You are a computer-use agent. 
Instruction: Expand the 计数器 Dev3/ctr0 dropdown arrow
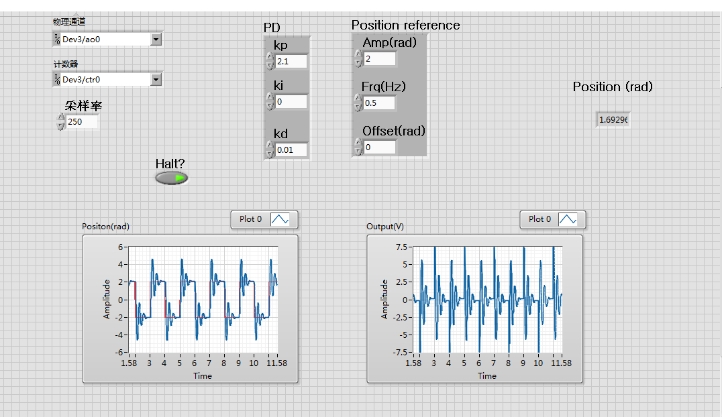tap(156, 79)
